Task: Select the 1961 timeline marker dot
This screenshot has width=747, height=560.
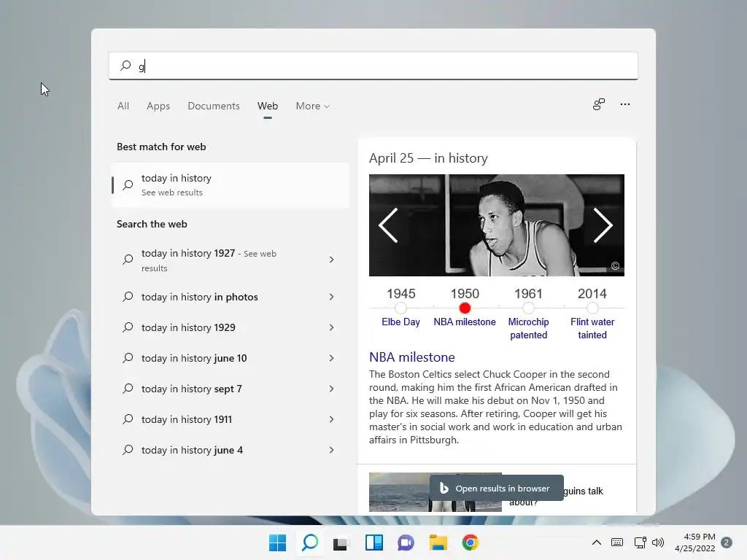Action: point(528,308)
